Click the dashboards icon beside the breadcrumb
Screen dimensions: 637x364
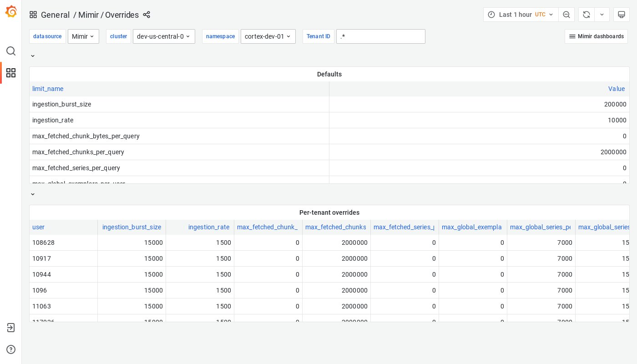(x=33, y=15)
